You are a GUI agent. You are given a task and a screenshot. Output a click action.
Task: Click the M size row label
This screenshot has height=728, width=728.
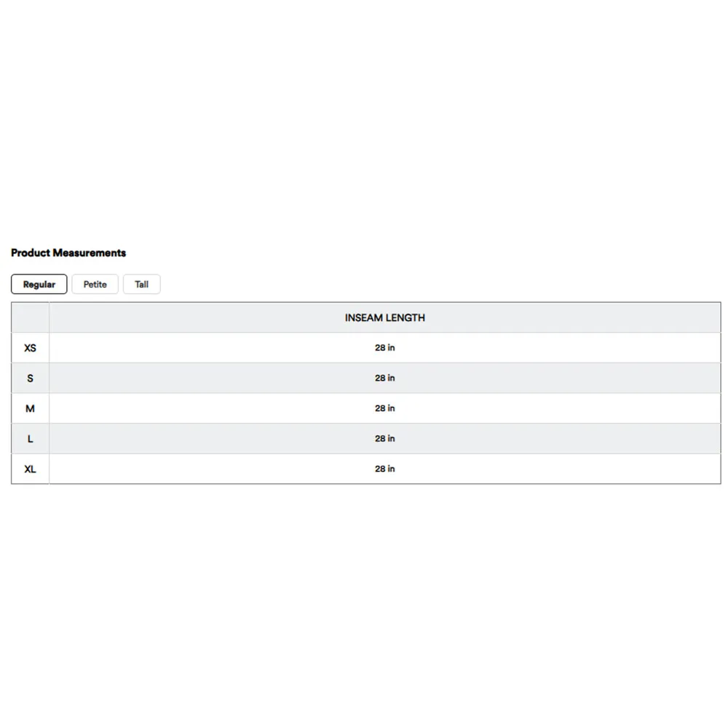click(x=30, y=408)
